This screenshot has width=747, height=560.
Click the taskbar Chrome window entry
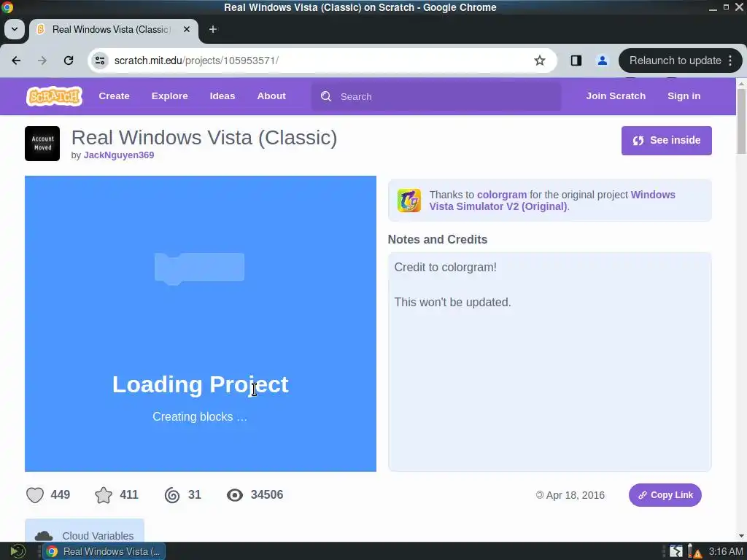[104, 551]
